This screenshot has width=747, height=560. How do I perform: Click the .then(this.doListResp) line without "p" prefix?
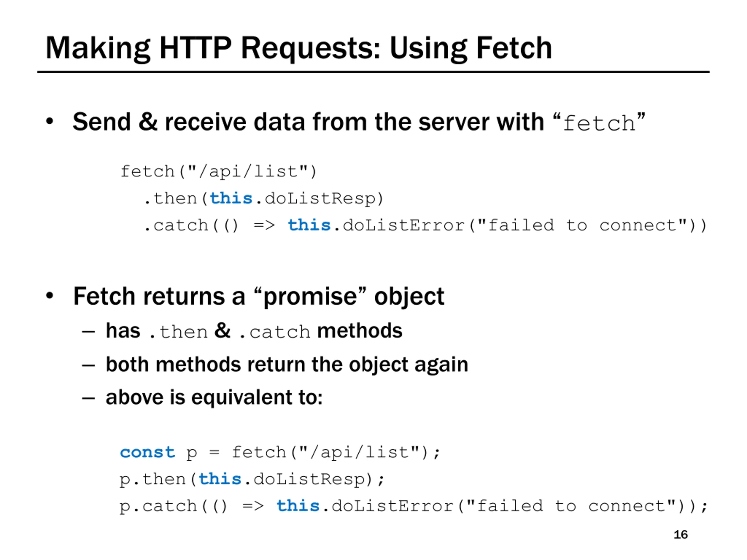263,199
